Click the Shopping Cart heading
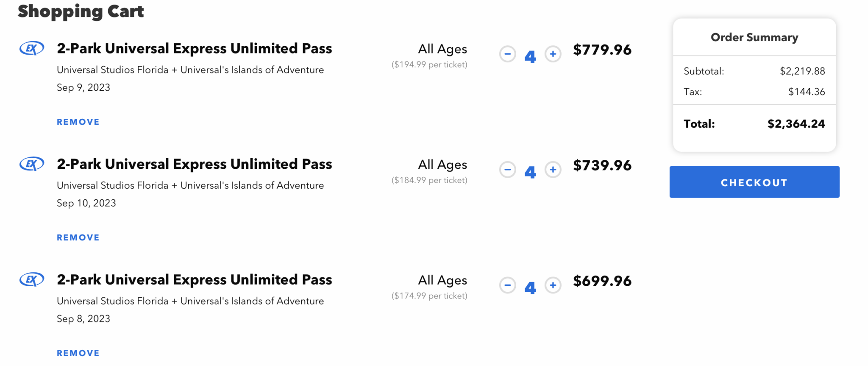 (81, 11)
